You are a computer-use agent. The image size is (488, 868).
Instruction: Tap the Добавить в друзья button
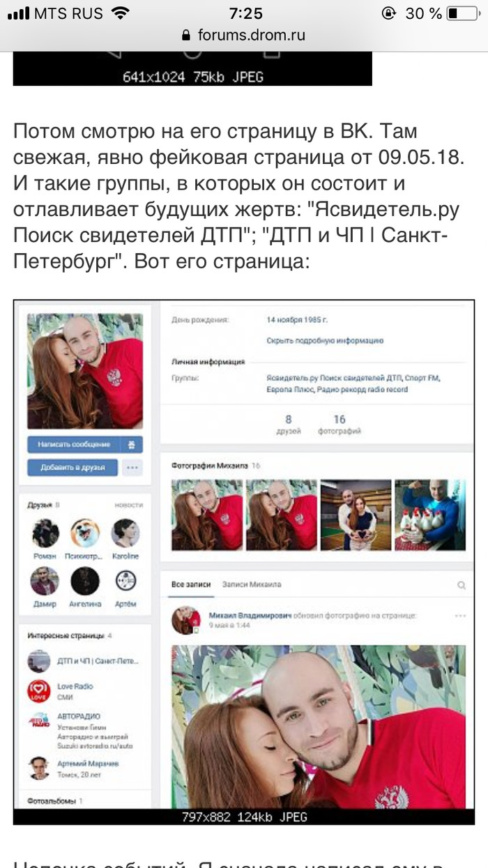point(73,467)
